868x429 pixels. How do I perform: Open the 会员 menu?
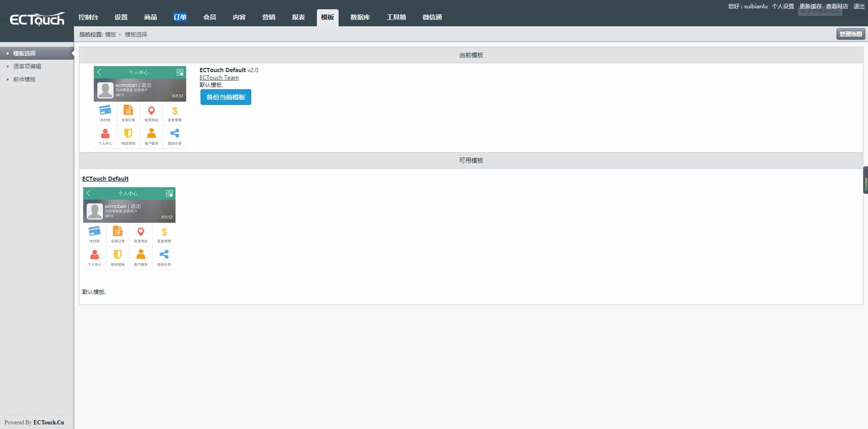click(210, 17)
